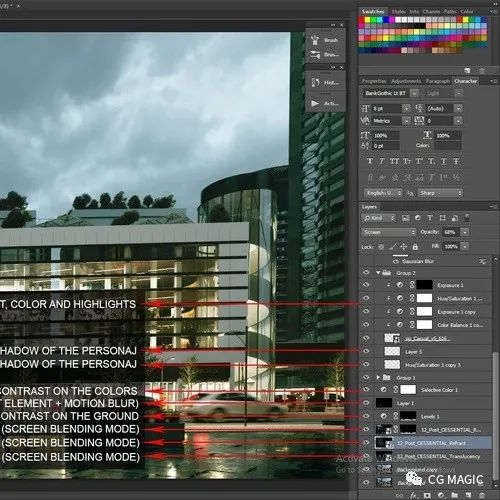
Task: Hide the Exposure 1 layer
Action: pyautogui.click(x=366, y=285)
